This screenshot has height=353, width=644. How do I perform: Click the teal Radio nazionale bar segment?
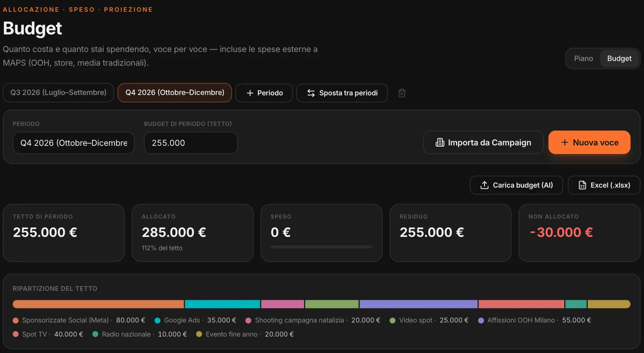576,304
